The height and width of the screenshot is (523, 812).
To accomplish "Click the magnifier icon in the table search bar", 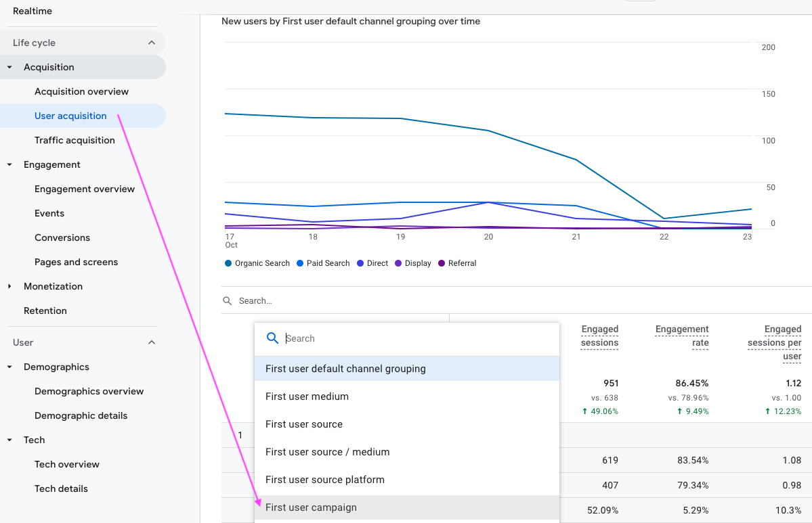I will pos(226,300).
